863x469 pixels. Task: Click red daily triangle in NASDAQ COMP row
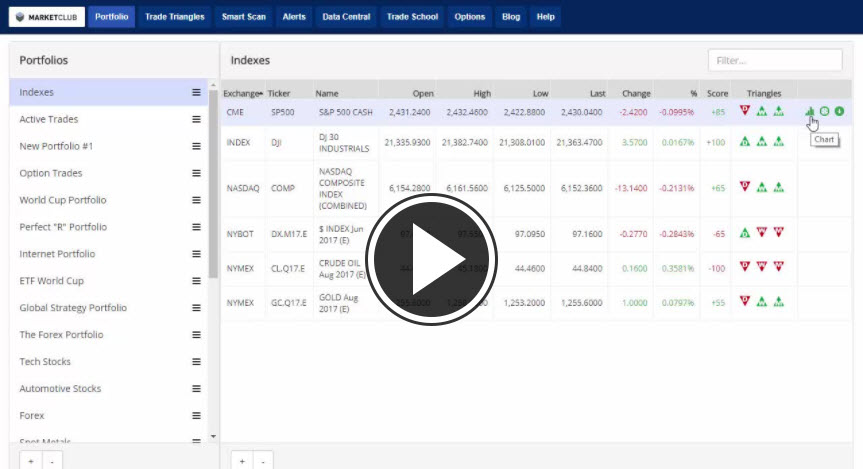pyautogui.click(x=745, y=187)
